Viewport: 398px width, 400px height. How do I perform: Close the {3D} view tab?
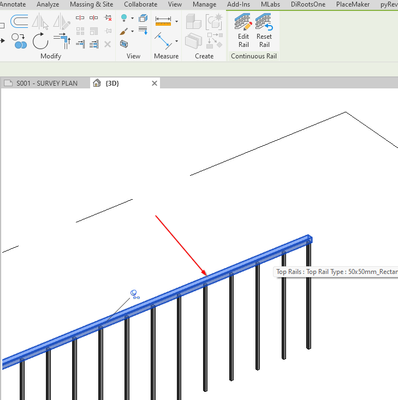click(154, 83)
